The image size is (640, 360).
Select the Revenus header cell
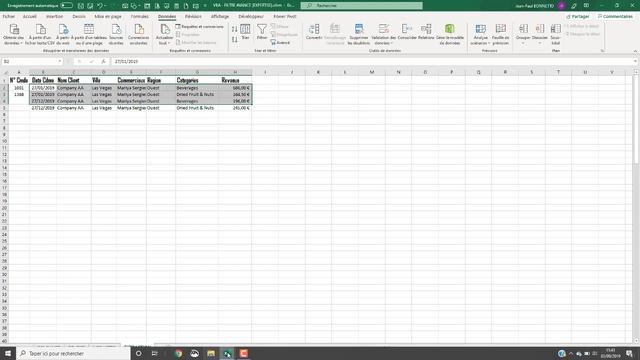pyautogui.click(x=235, y=80)
